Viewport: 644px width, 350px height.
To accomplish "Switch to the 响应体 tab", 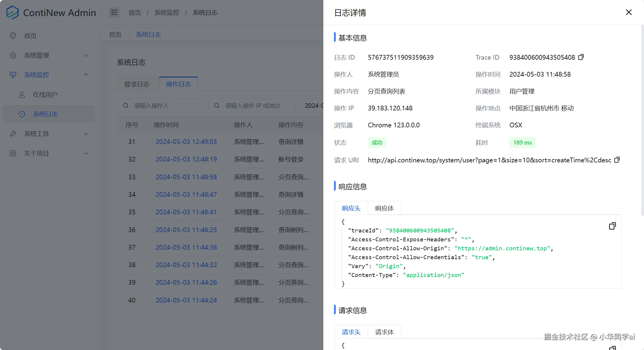I will coord(384,208).
